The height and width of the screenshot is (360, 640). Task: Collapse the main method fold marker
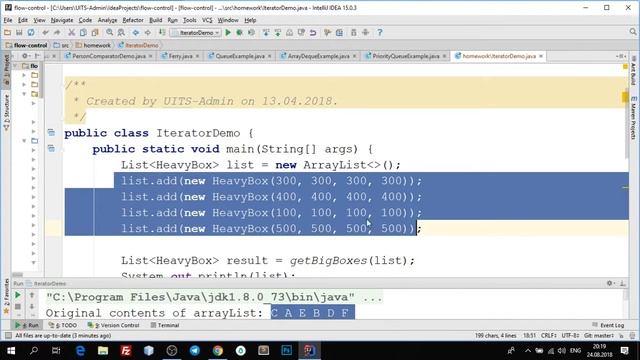coord(51,148)
